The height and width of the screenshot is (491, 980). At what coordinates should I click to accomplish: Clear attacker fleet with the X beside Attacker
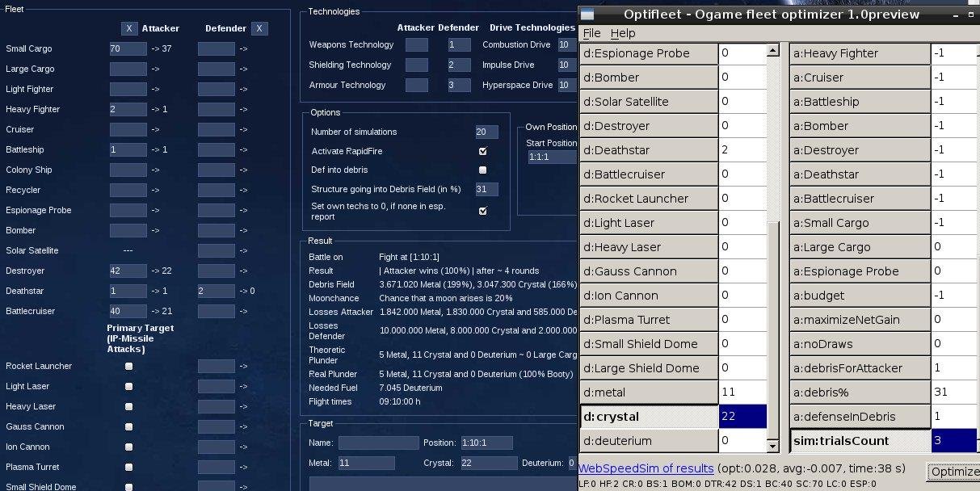pos(129,28)
